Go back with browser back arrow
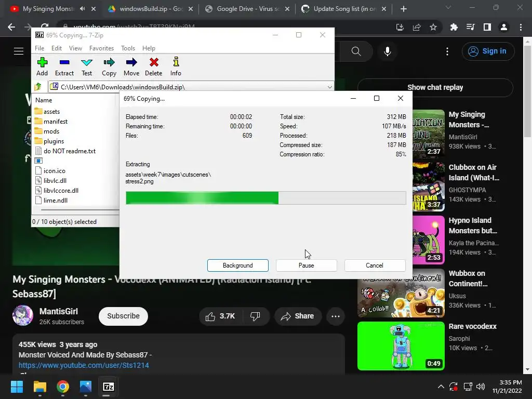 [11, 27]
